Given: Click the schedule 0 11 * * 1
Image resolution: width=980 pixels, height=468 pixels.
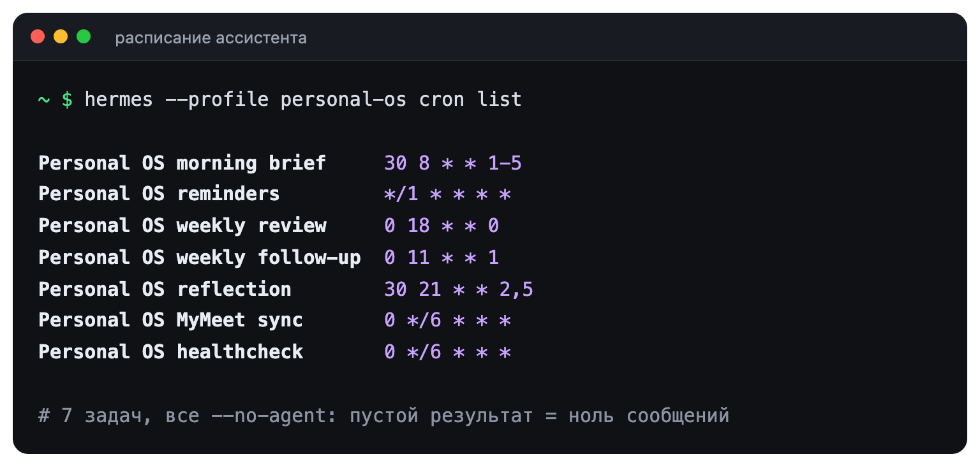Looking at the screenshot, I should point(442,258).
